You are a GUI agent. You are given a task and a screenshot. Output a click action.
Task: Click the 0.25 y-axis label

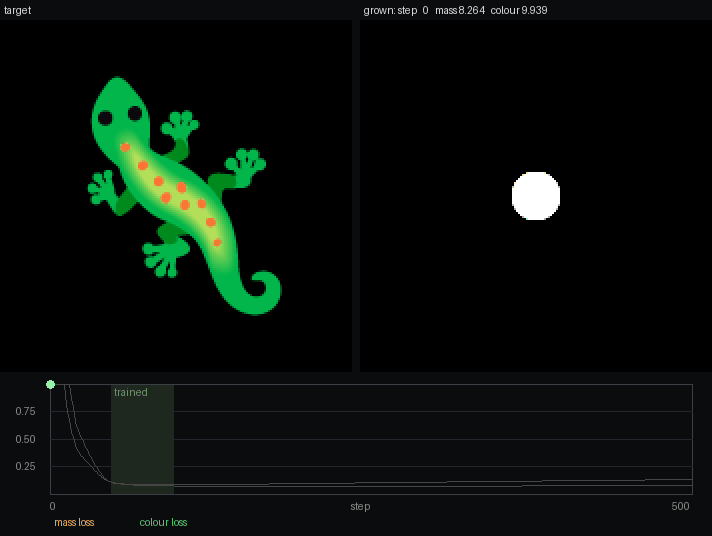[x=25, y=466]
